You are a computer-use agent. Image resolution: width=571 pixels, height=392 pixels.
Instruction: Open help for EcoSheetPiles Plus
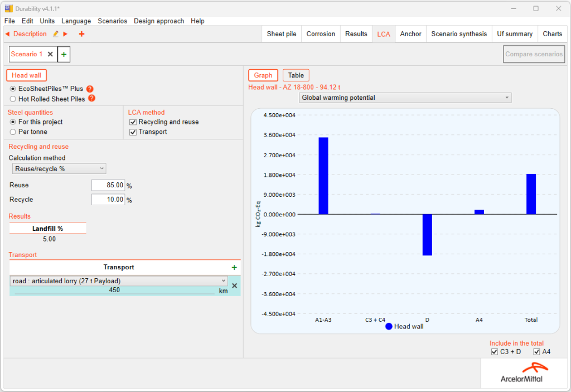[90, 89]
